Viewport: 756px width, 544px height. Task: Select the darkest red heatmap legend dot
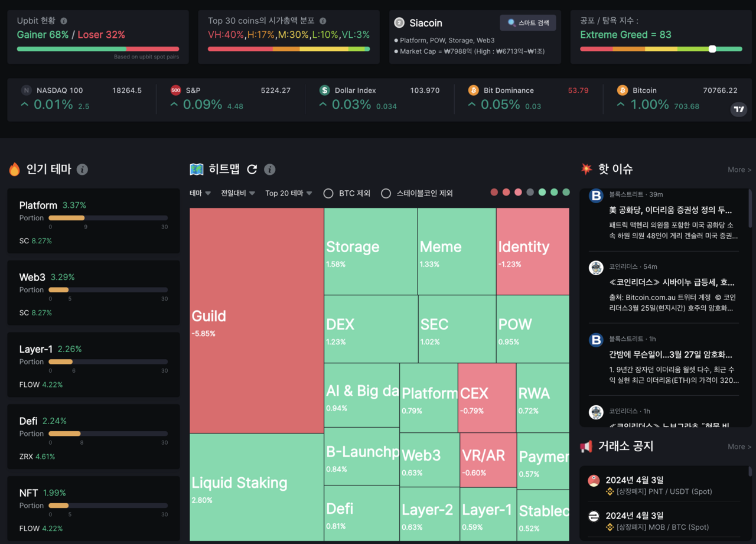pos(494,193)
